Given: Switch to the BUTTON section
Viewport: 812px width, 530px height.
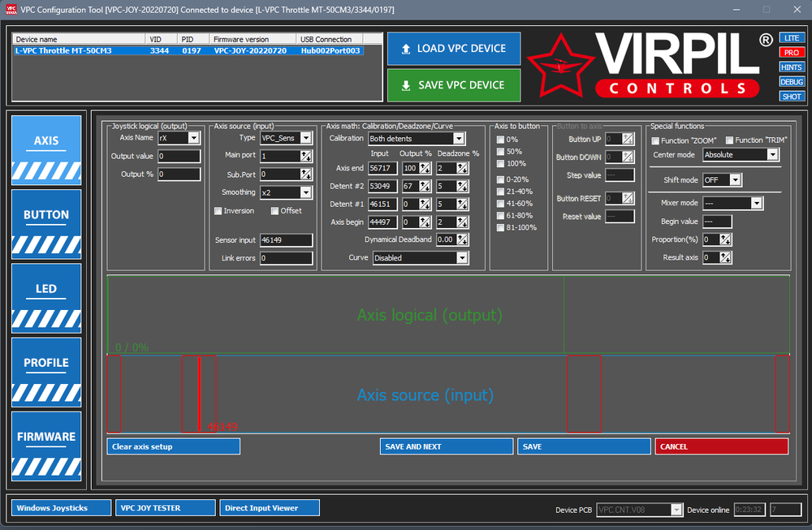Looking at the screenshot, I should [46, 224].
